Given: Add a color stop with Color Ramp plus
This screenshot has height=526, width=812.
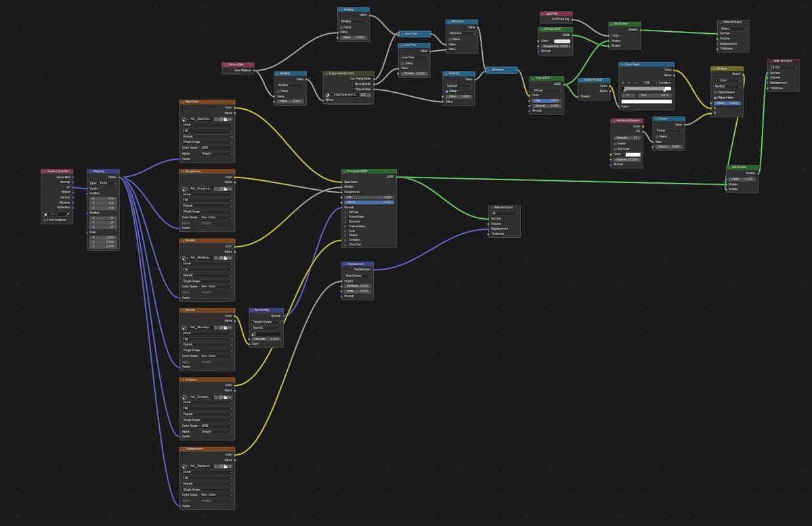Looking at the screenshot, I should tap(623, 83).
